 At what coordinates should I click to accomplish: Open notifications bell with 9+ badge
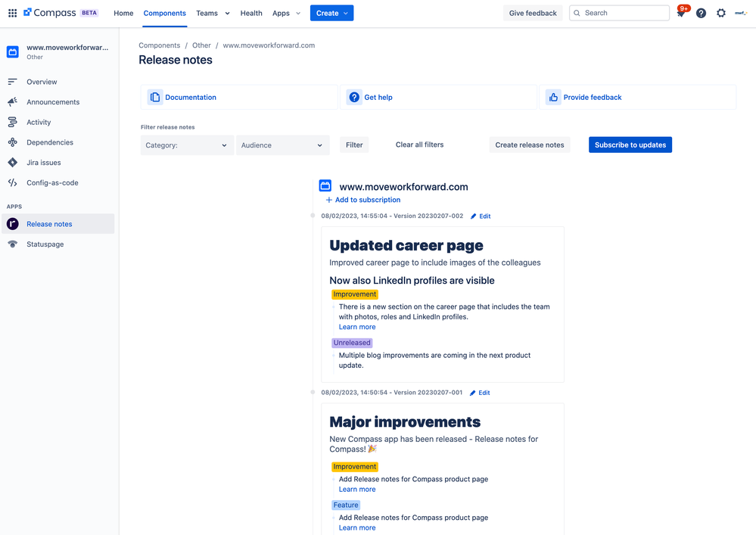pos(681,13)
